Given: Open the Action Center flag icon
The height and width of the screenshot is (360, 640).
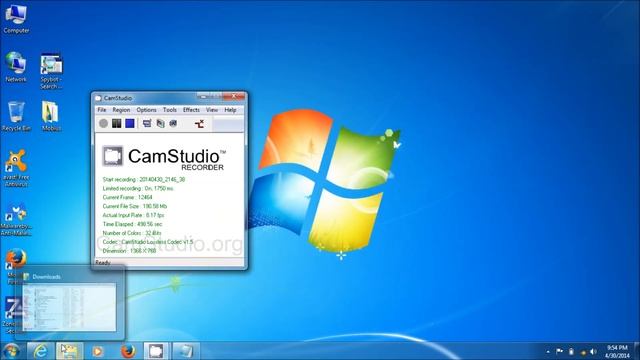Looking at the screenshot, I should pyautogui.click(x=559, y=351).
